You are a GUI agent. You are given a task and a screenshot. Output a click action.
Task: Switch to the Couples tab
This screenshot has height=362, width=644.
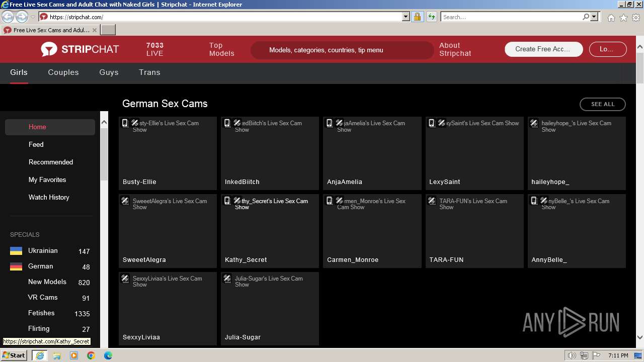63,72
